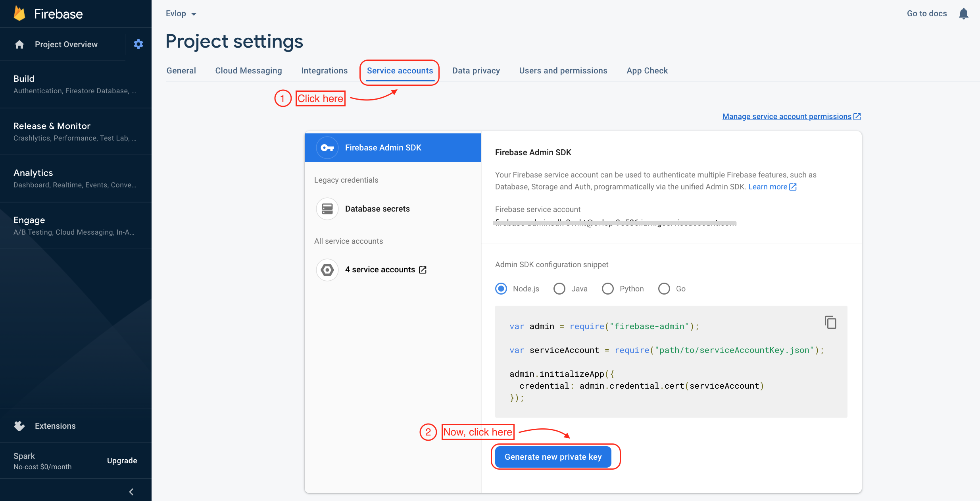Click the 'Legacy credentials' label

tap(346, 180)
